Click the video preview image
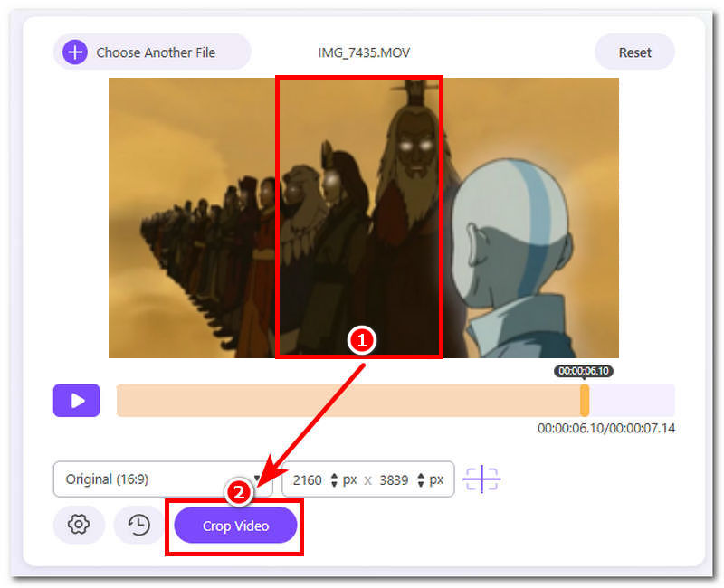The image size is (724, 588). [364, 217]
